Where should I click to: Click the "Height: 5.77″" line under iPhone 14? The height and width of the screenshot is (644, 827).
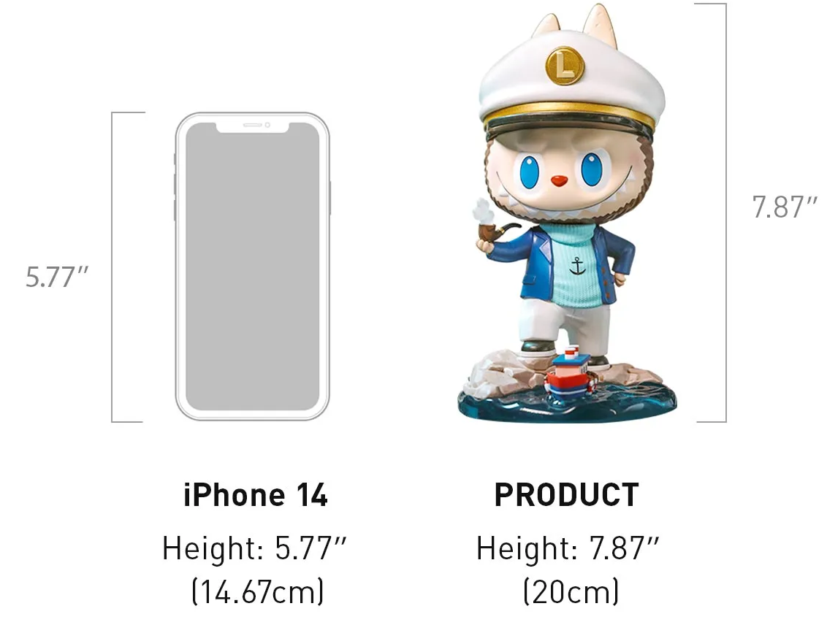pyautogui.click(x=255, y=548)
